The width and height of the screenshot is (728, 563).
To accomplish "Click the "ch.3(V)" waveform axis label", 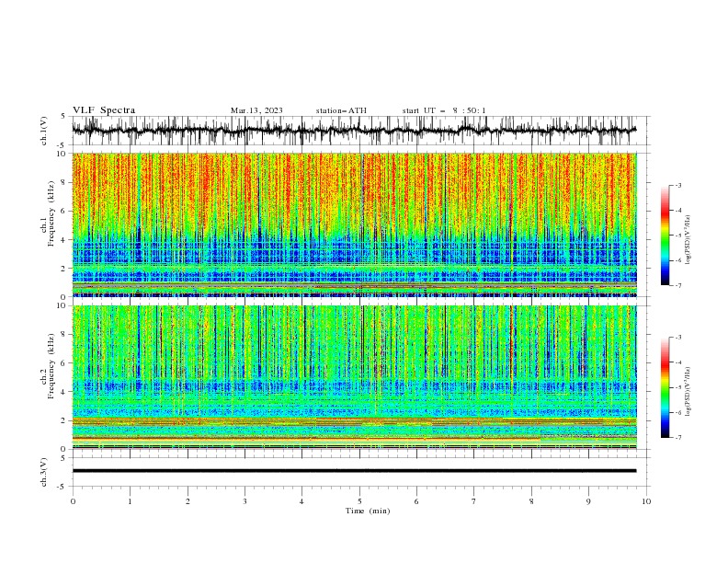I will click(x=44, y=472).
